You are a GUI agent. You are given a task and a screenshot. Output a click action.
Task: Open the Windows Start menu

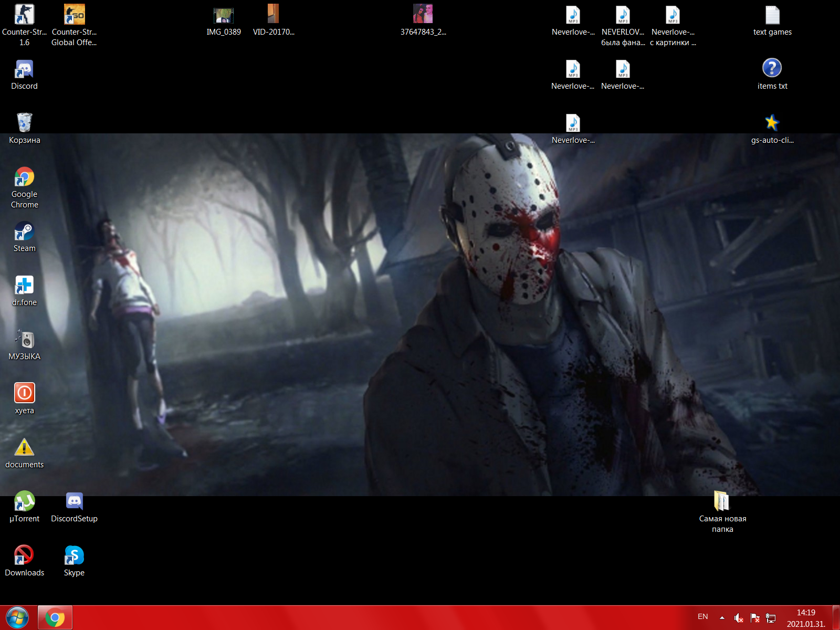17,617
